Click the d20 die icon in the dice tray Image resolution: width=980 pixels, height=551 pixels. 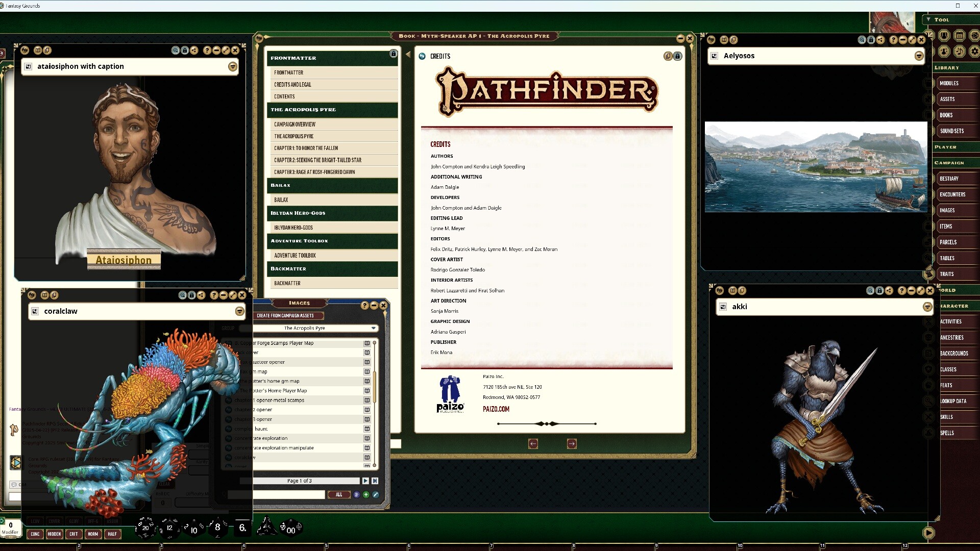pyautogui.click(x=144, y=528)
